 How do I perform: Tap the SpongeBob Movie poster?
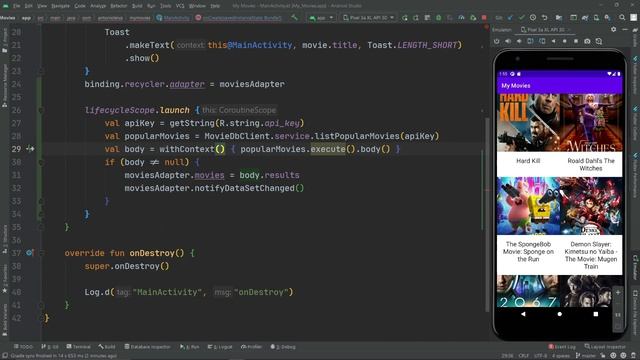[528, 206]
